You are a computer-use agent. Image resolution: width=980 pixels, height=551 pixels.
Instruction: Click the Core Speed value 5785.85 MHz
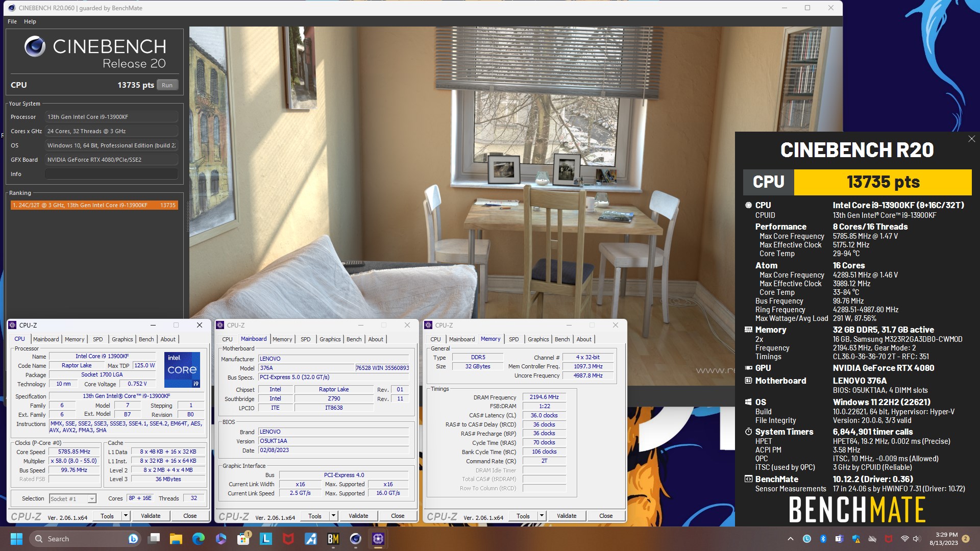(x=75, y=452)
